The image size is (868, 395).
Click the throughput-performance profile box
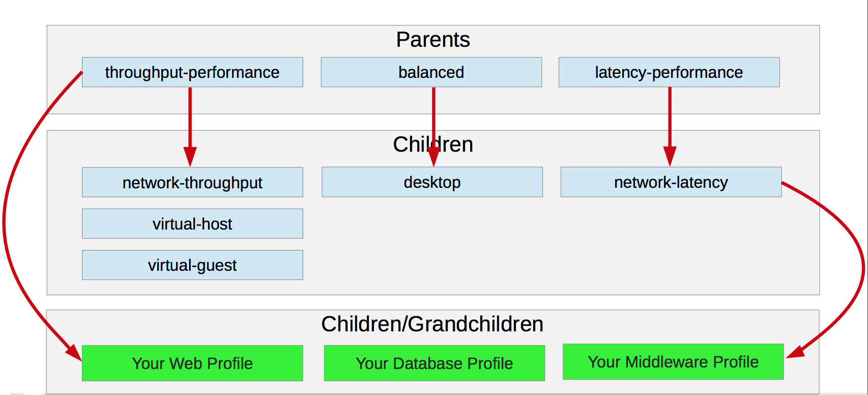click(x=192, y=72)
